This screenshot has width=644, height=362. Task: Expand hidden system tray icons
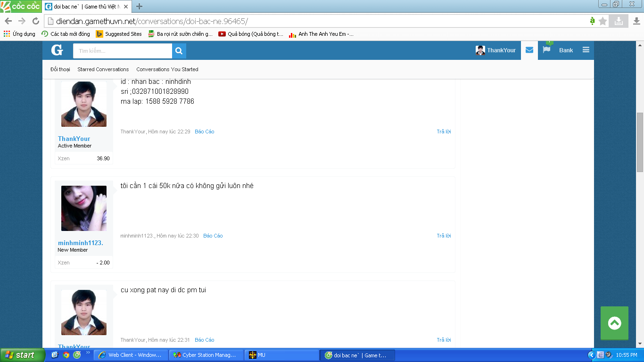pos(592,355)
